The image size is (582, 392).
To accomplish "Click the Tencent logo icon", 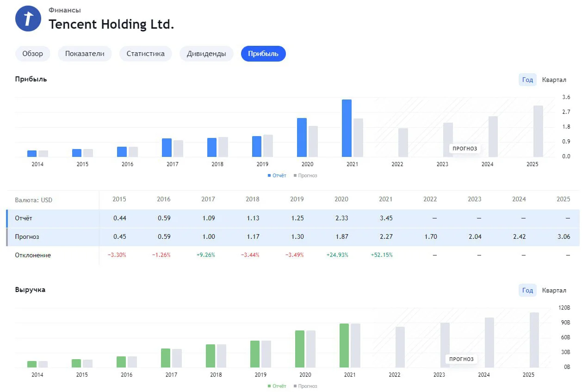I will (x=28, y=19).
